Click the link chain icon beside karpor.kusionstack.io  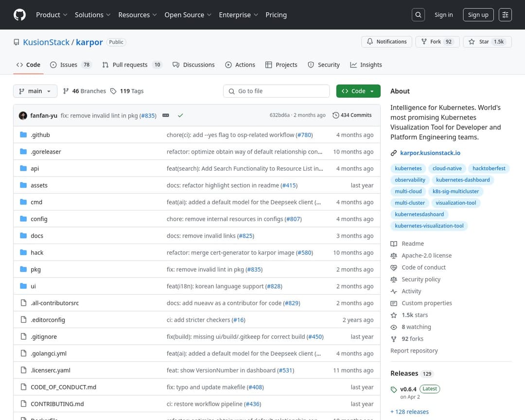tap(394, 153)
